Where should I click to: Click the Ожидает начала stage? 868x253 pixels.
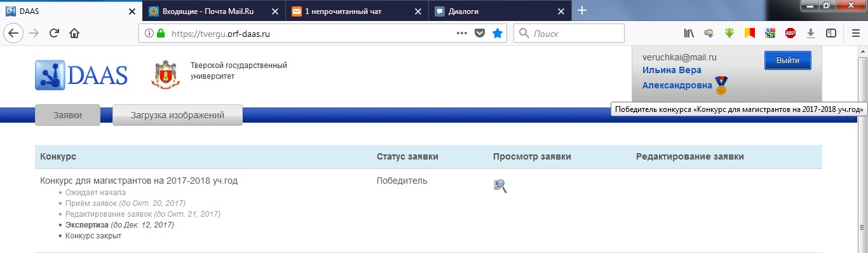[x=95, y=193]
